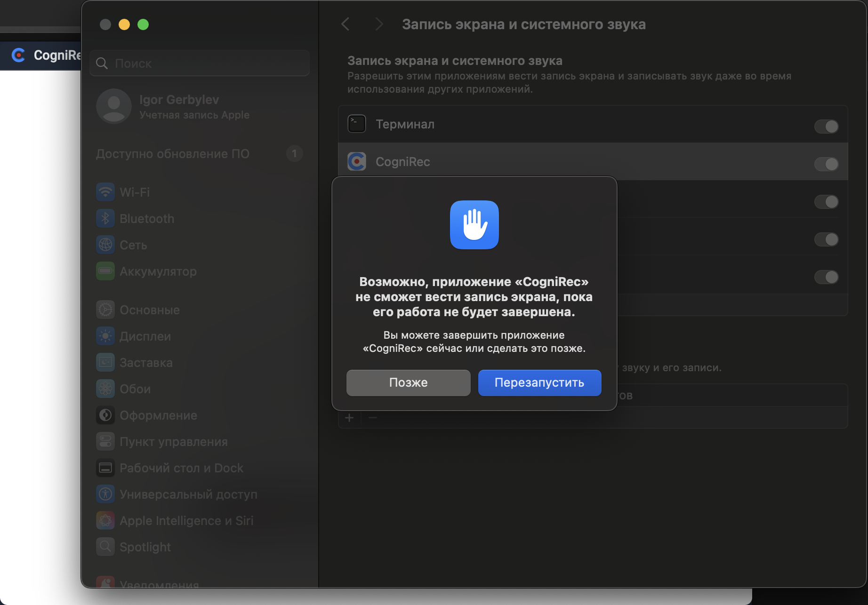The width and height of the screenshot is (868, 605).
Task: Click the CogniRec app icon in list
Action: 357,161
